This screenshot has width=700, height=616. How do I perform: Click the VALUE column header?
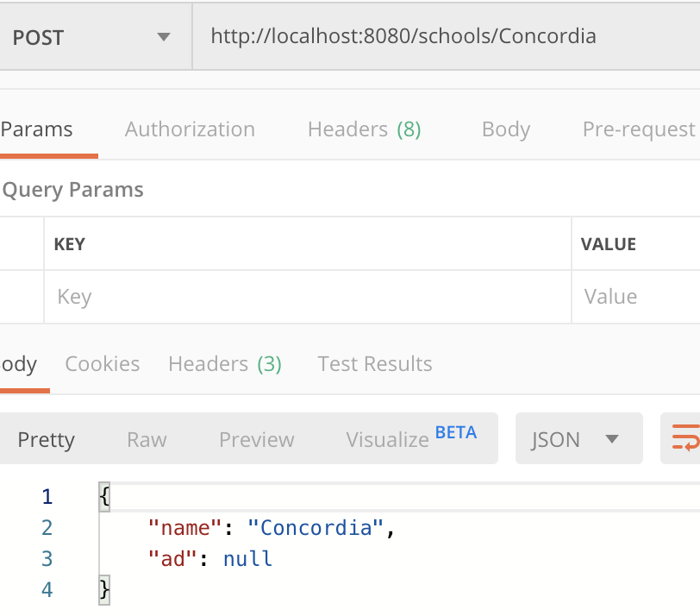pyautogui.click(x=608, y=244)
